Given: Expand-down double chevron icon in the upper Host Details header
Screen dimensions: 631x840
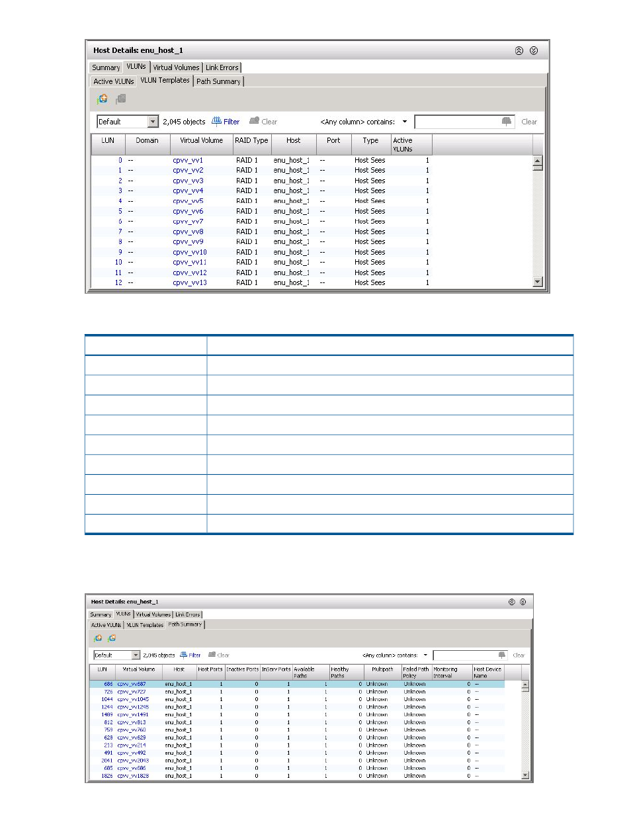Looking at the screenshot, I should coord(534,50).
